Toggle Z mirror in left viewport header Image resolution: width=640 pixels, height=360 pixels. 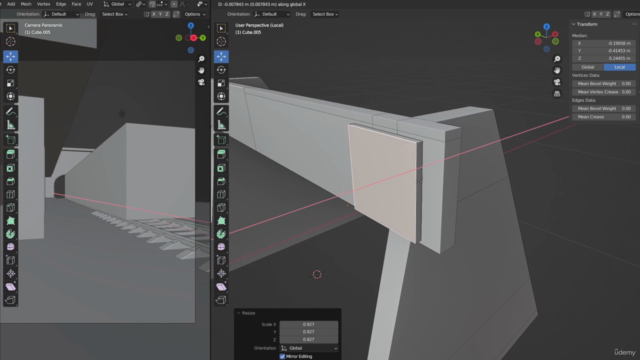[x=167, y=14]
